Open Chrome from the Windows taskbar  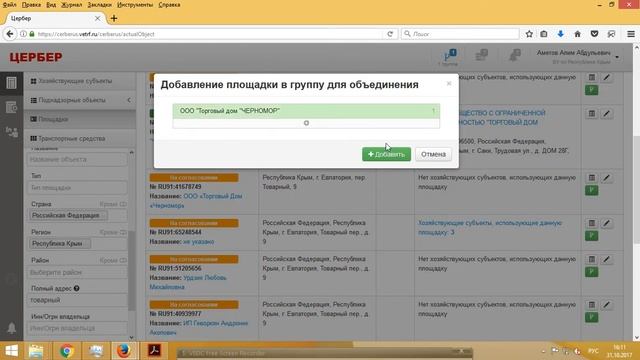(x=67, y=351)
